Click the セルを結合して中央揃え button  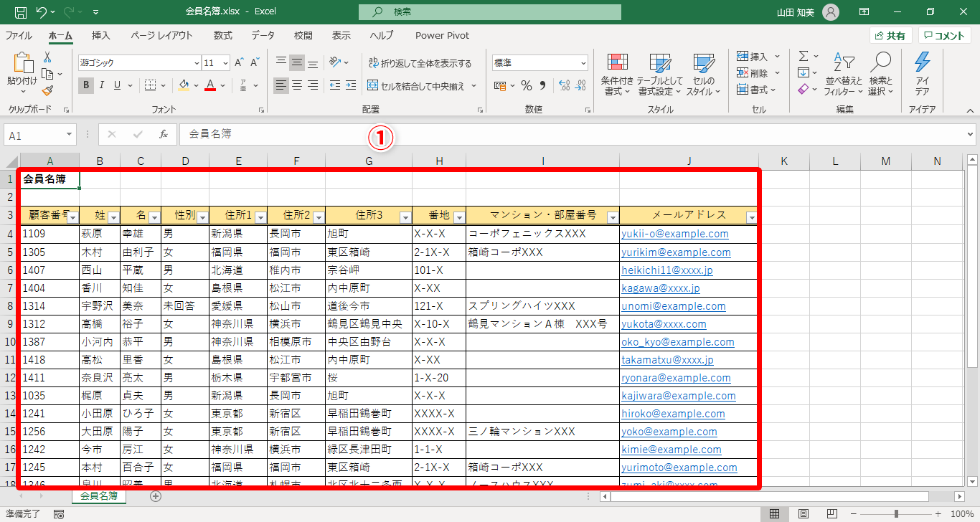tap(417, 86)
